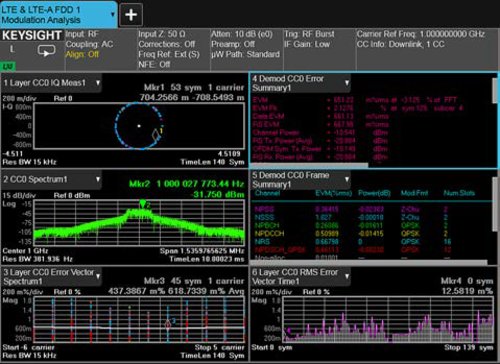
Task: Click the Error Summary vertical scrollbar
Action: 495,91
